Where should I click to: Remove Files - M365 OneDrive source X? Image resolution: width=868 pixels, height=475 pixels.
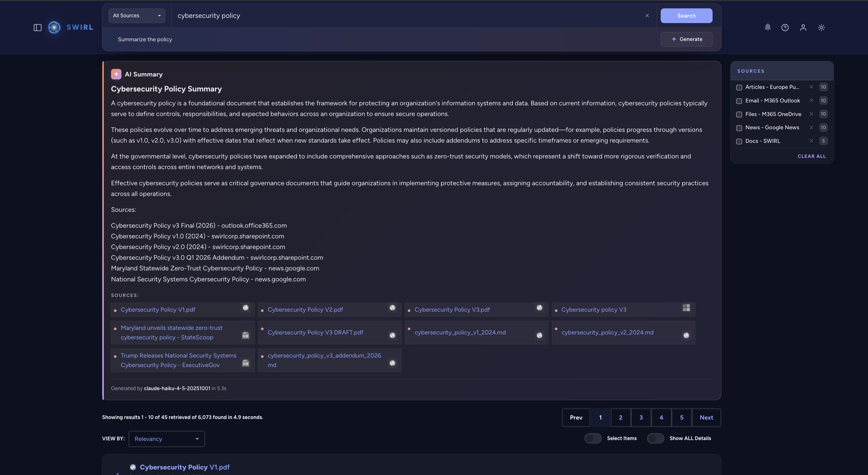click(x=811, y=114)
